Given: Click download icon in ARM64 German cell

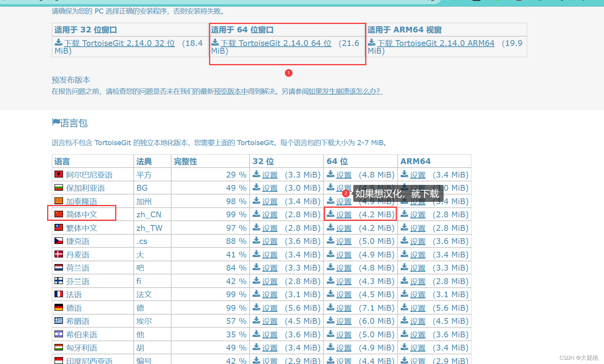Looking at the screenshot, I should [405, 307].
